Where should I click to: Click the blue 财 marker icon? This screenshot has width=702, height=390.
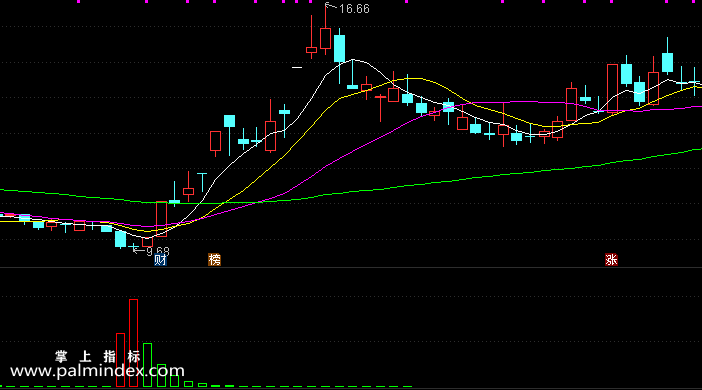pyautogui.click(x=160, y=260)
